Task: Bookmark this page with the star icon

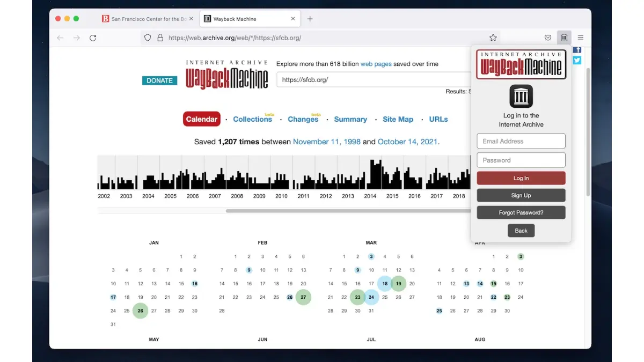Action: (x=493, y=38)
